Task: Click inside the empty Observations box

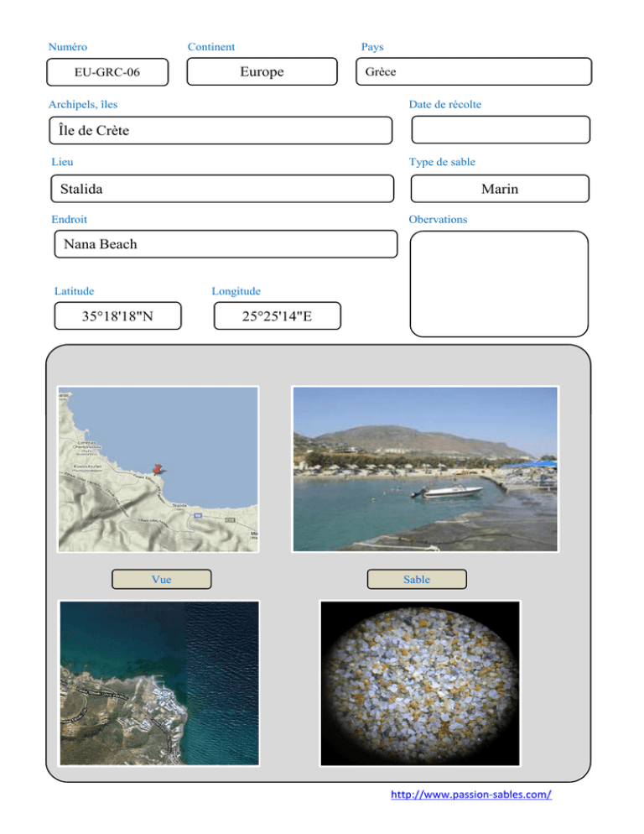Action: [499, 284]
